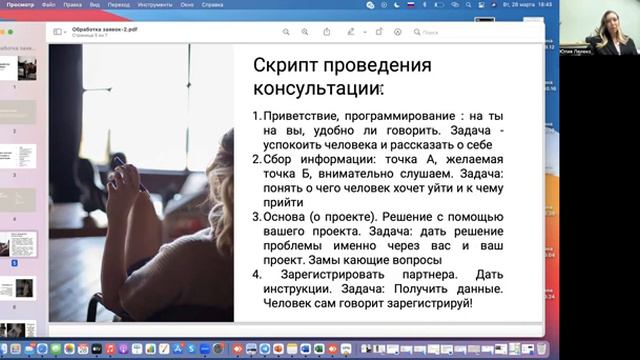Image resolution: width=640 pixels, height=360 pixels.
Task: Click the Обработка заявок-2.pdf window title
Action: point(104,29)
